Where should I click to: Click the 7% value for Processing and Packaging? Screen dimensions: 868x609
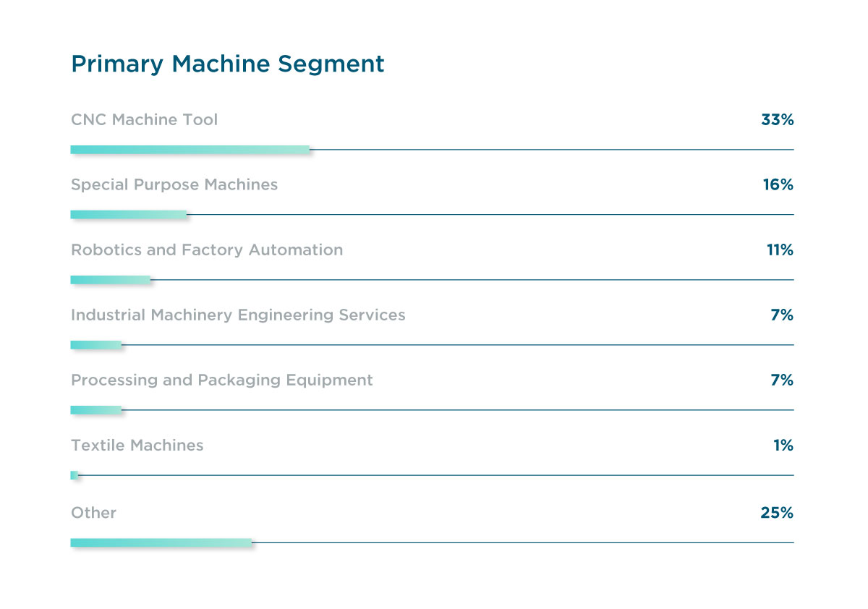point(782,380)
